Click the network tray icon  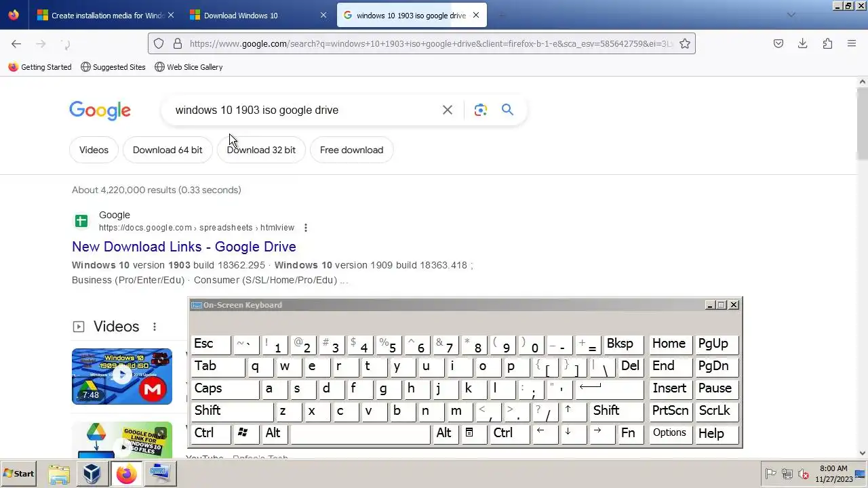coord(787,474)
